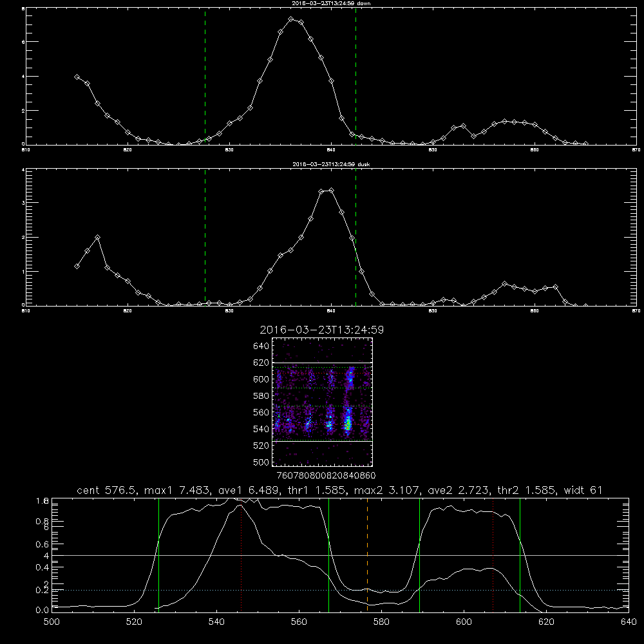Click the bottom plot y-axis label 0.6
The width and height of the screenshot is (644, 644).
pyautogui.click(x=43, y=544)
